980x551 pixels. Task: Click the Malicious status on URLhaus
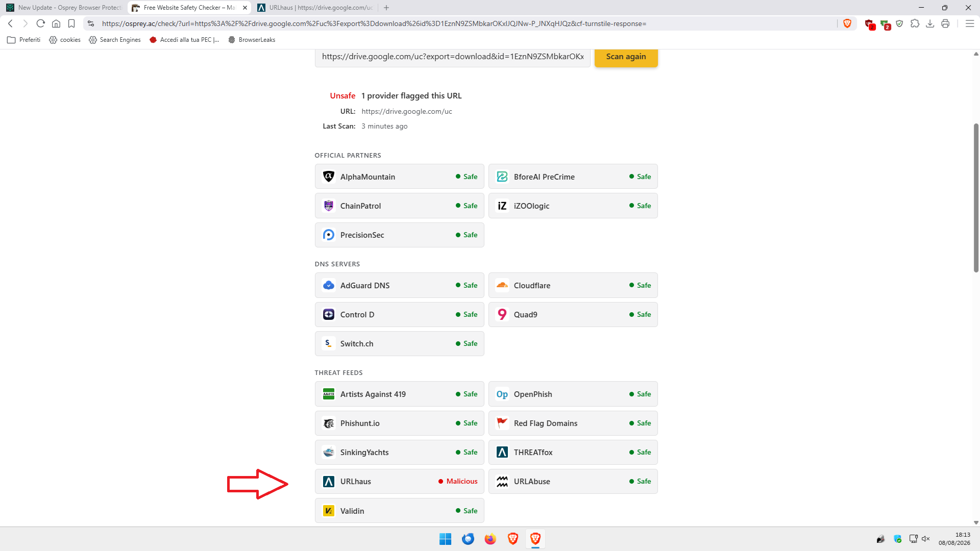tap(458, 481)
